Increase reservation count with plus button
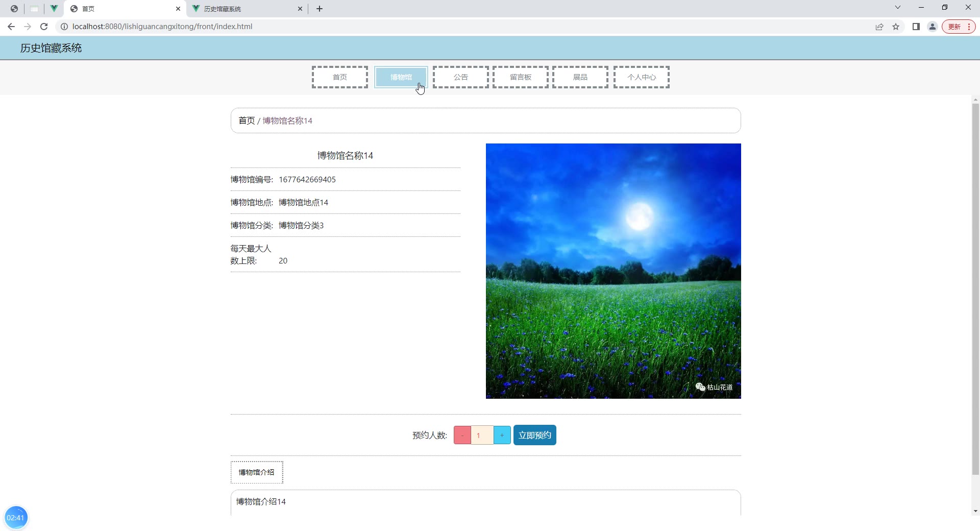This screenshot has width=980, height=531. tap(502, 435)
